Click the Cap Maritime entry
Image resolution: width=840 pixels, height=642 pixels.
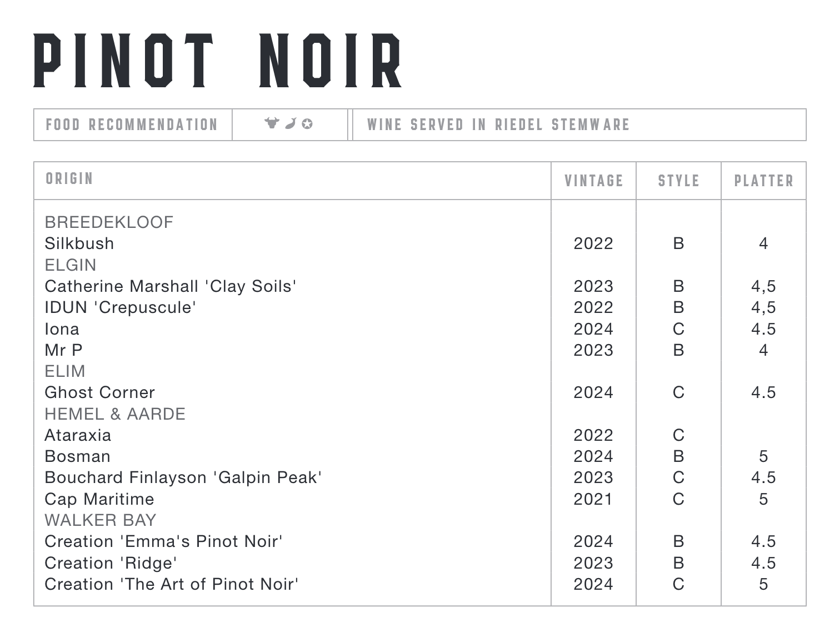[x=99, y=499]
